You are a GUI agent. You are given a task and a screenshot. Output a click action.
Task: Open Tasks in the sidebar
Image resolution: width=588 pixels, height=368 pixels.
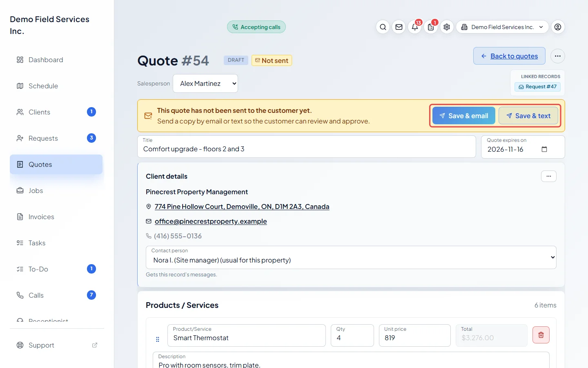click(x=56, y=243)
